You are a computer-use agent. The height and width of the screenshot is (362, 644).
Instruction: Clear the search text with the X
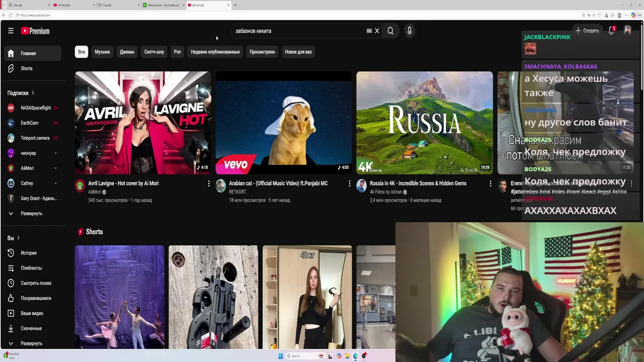pyautogui.click(x=377, y=31)
